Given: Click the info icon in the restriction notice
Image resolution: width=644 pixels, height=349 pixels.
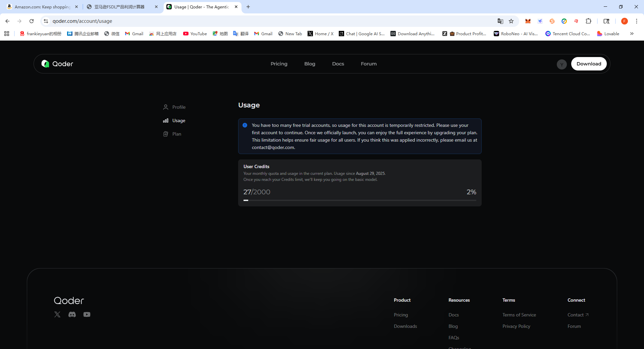Looking at the screenshot, I should 245,125.
